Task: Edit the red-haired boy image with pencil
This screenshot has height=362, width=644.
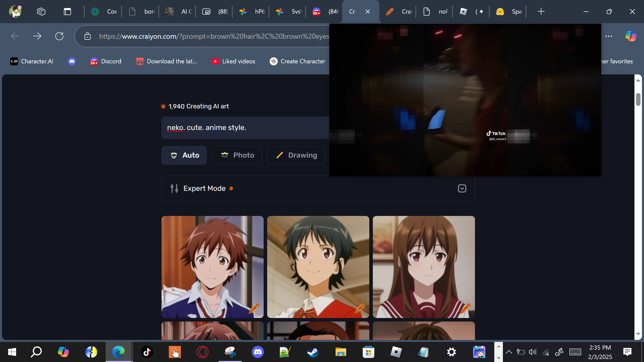Action: click(254, 308)
